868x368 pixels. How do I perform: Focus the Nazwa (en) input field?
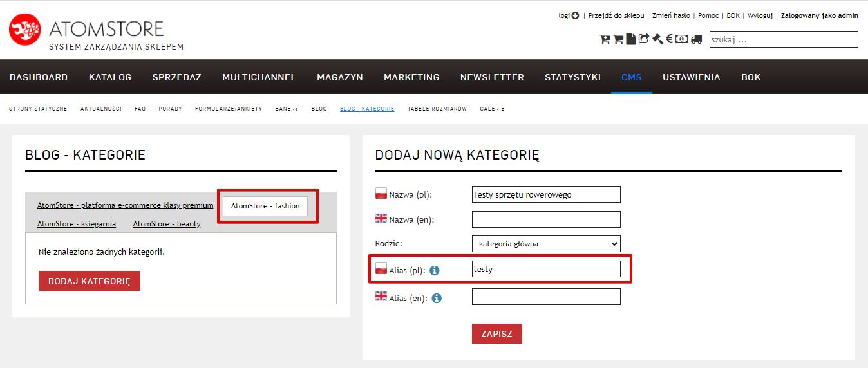[546, 219]
